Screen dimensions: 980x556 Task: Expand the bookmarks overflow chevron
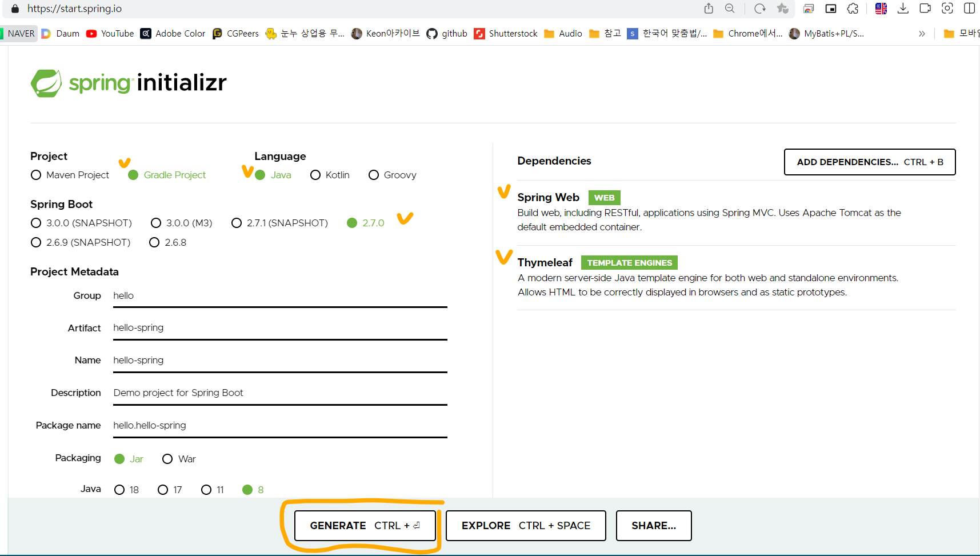922,34
